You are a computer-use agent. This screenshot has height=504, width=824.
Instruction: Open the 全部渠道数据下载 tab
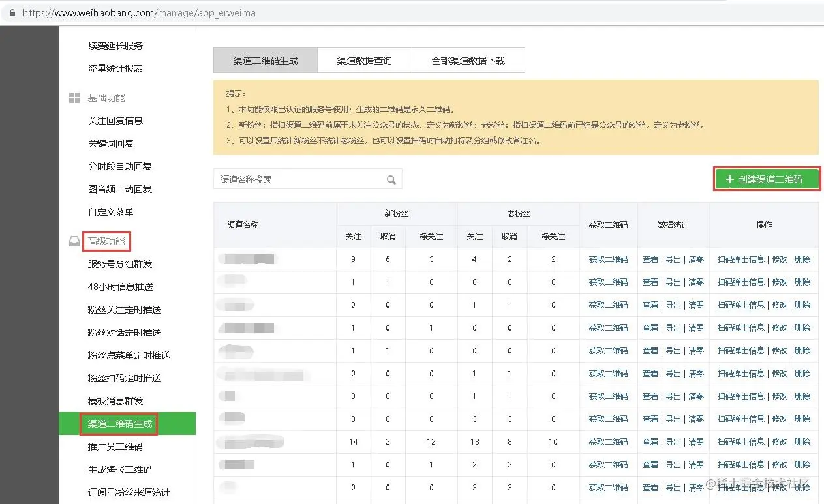(x=468, y=60)
